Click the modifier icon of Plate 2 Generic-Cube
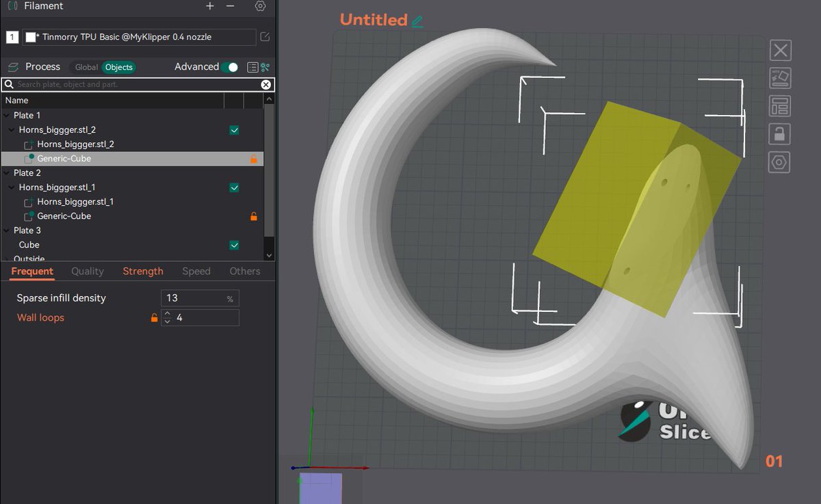 [x=29, y=216]
